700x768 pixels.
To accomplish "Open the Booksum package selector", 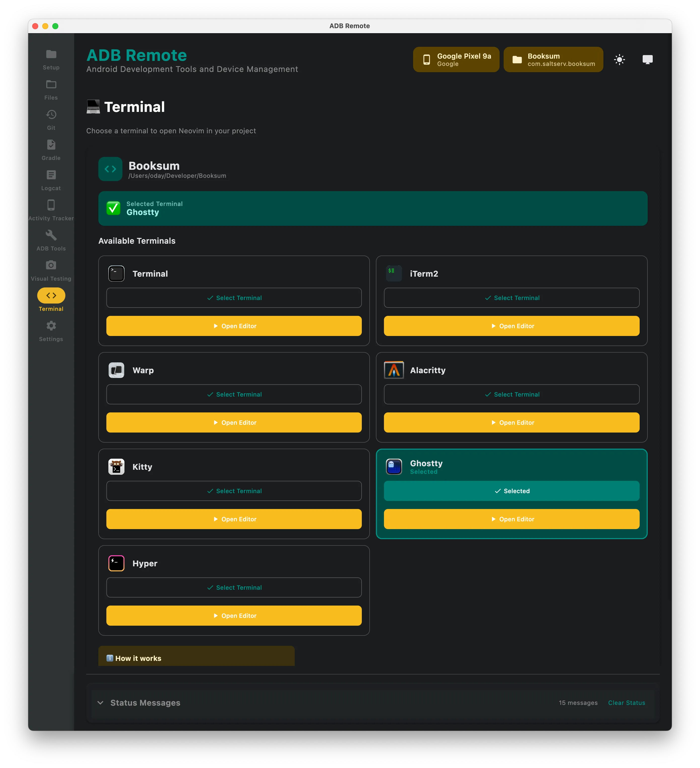I will 553,59.
